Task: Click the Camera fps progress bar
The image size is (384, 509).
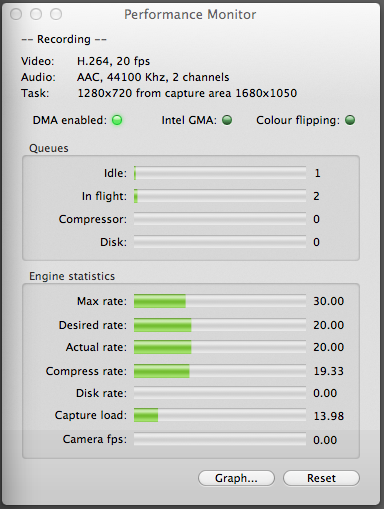Action: pyautogui.click(x=220, y=439)
